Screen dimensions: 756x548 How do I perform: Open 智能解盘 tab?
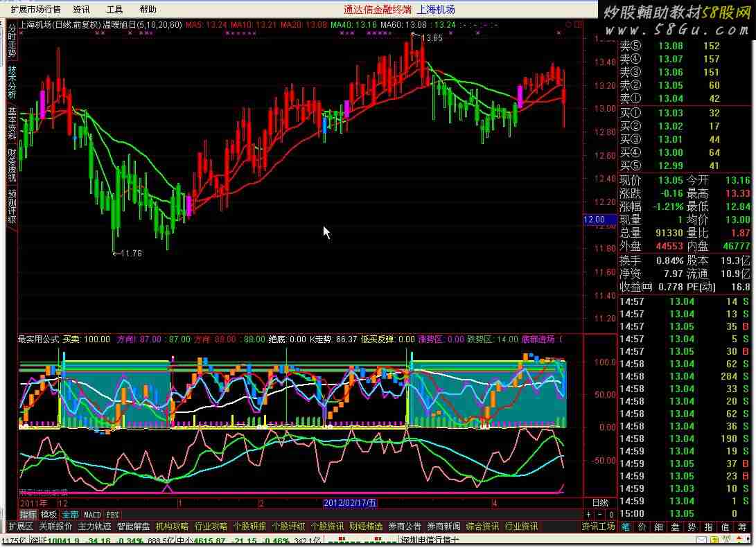click(x=133, y=527)
